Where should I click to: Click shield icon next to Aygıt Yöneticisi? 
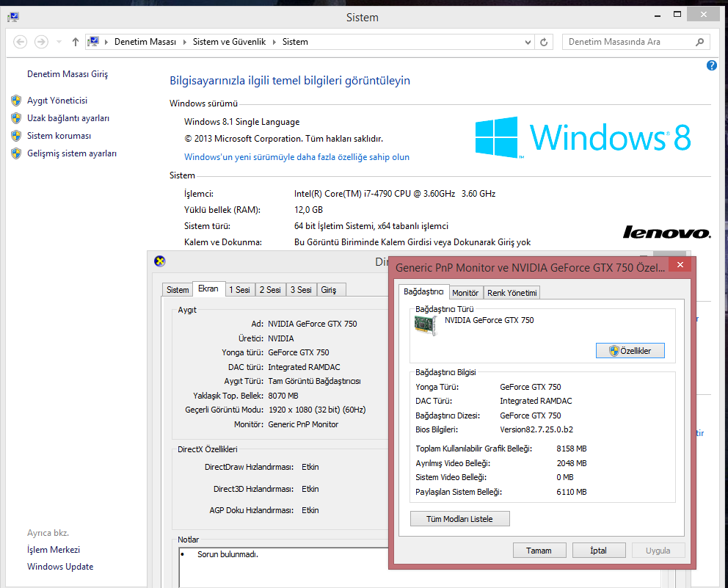coord(16,101)
